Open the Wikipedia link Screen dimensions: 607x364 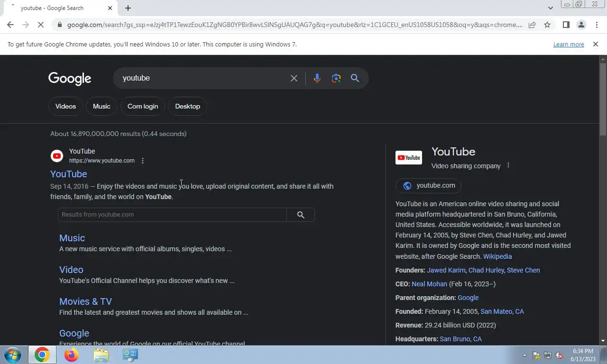click(x=497, y=256)
